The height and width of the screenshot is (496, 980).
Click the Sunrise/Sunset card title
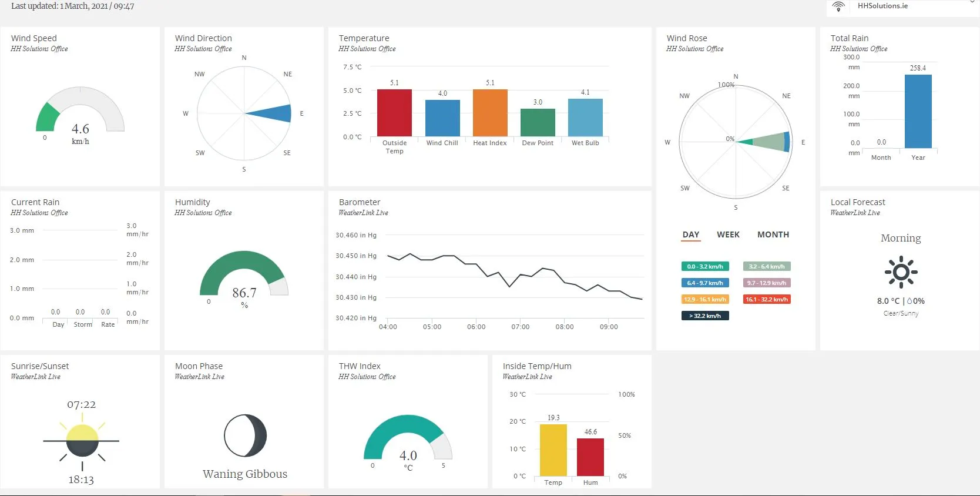pyautogui.click(x=40, y=366)
